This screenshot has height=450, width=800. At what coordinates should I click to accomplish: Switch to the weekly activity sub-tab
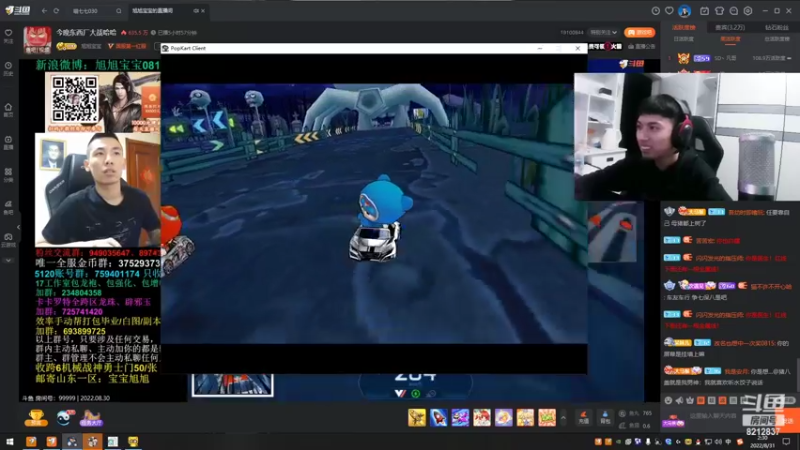(x=730, y=39)
